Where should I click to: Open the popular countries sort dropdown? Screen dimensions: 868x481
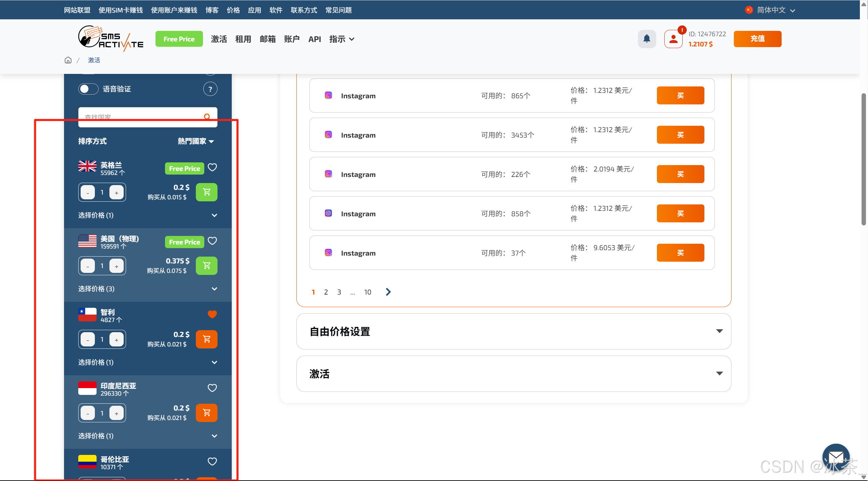tap(196, 141)
